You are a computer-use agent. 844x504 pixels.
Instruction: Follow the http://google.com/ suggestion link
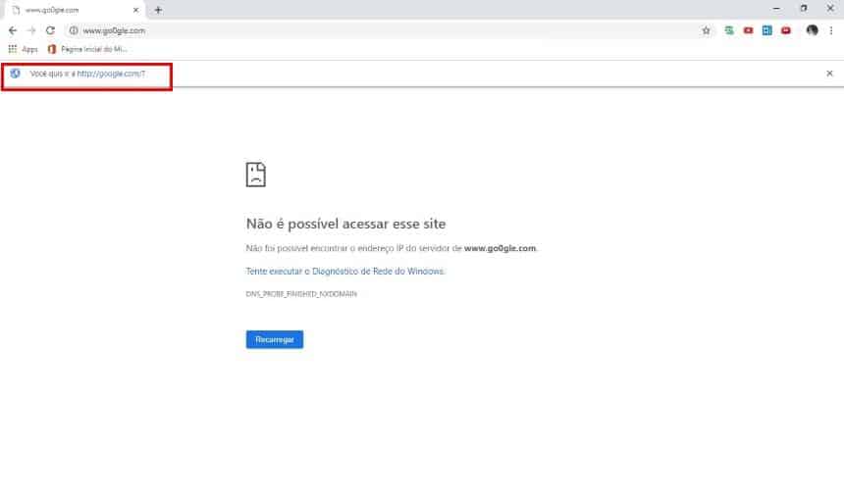[109, 74]
